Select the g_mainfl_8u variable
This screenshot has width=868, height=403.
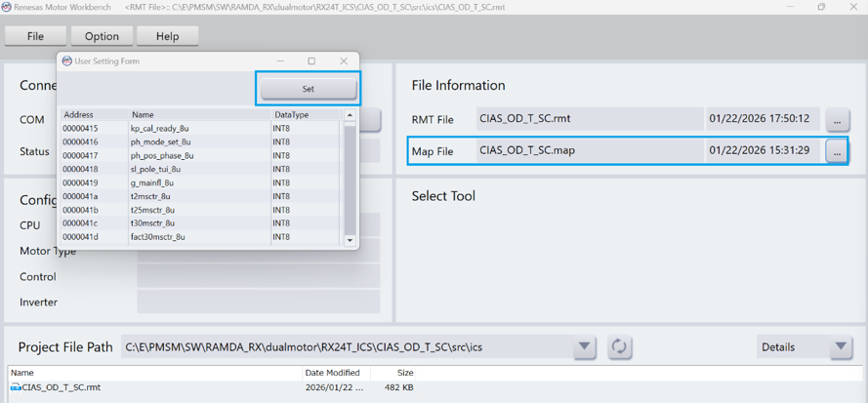(152, 182)
